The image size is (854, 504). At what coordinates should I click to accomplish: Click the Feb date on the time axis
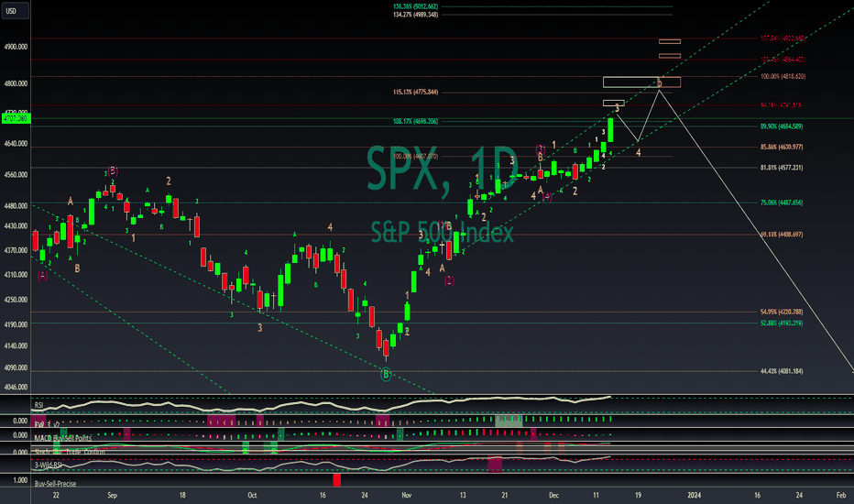pyautogui.click(x=841, y=496)
